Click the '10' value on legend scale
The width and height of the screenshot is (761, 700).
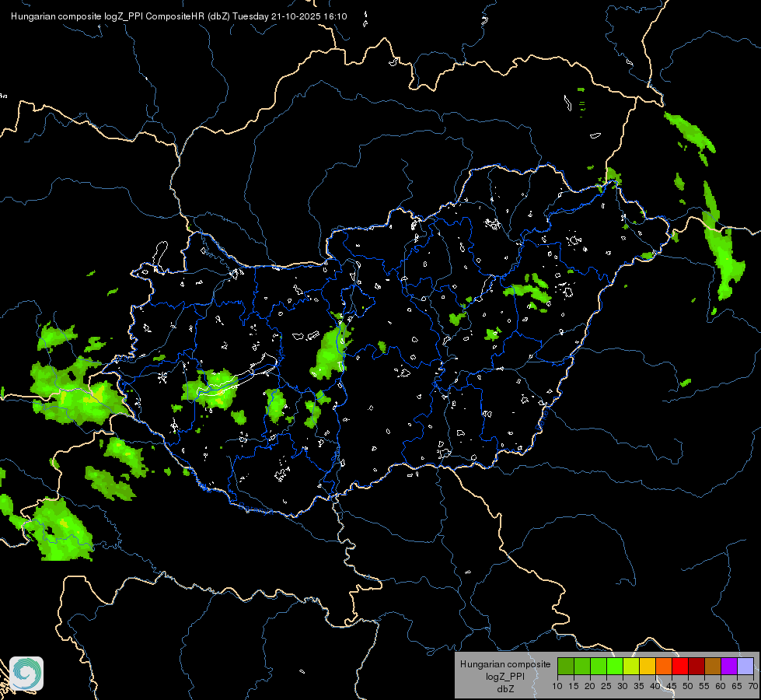(557, 687)
